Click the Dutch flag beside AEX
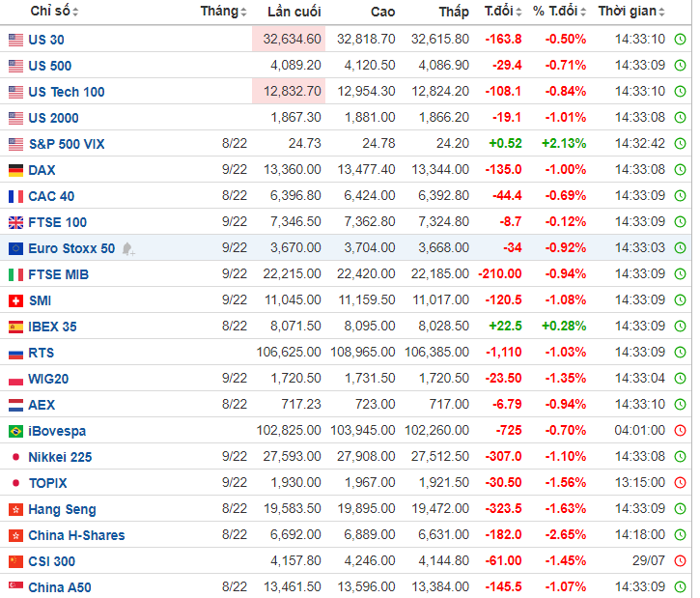This screenshot has height=598, width=700. pyautogui.click(x=15, y=405)
